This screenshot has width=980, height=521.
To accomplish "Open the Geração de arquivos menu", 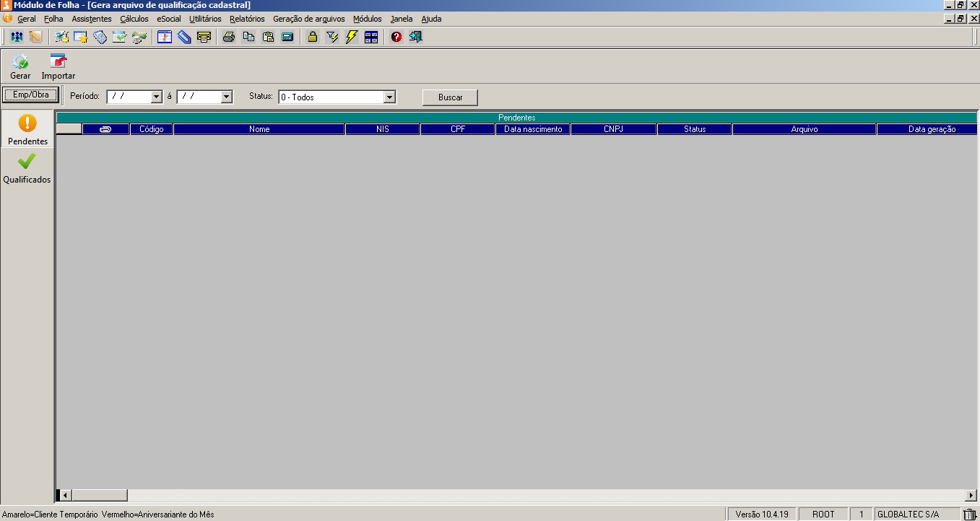I will tap(309, 19).
